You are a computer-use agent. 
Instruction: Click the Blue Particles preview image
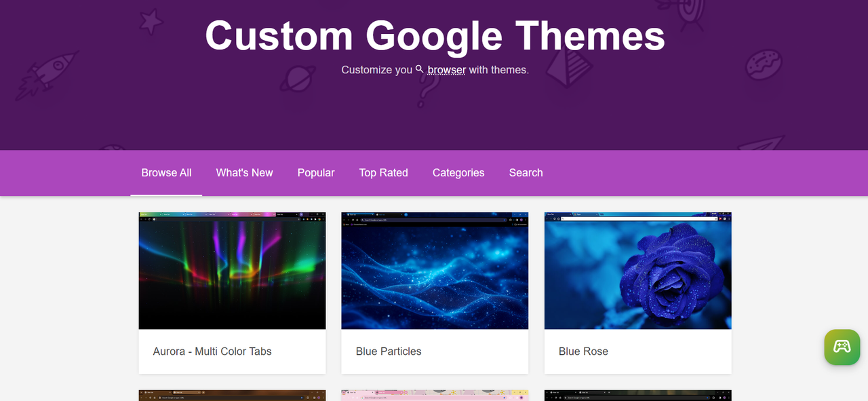[x=435, y=271]
